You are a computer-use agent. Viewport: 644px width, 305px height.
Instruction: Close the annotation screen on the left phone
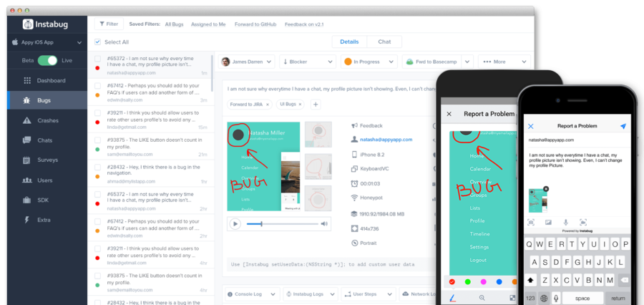449,114
